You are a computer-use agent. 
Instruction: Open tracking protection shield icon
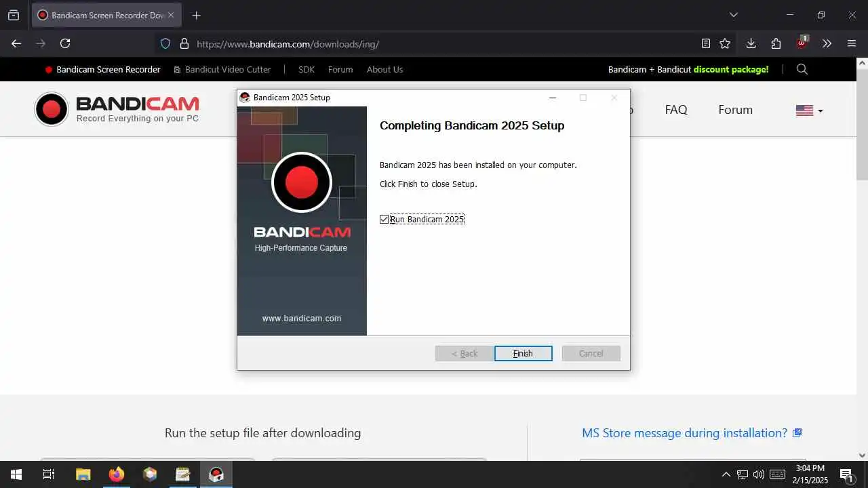point(165,43)
